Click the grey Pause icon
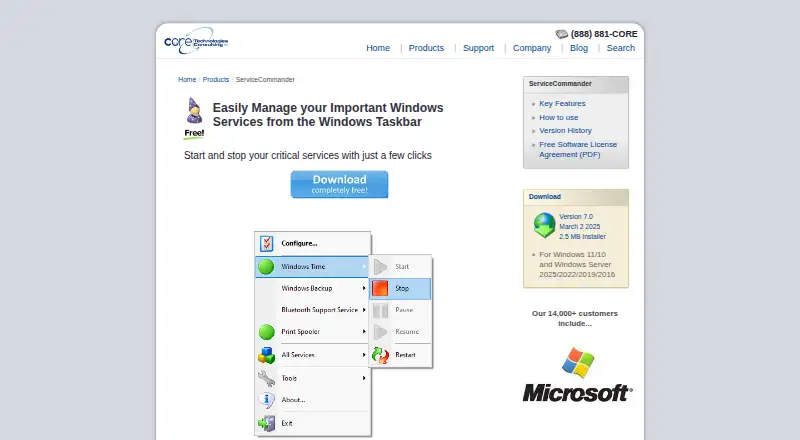 [380, 310]
